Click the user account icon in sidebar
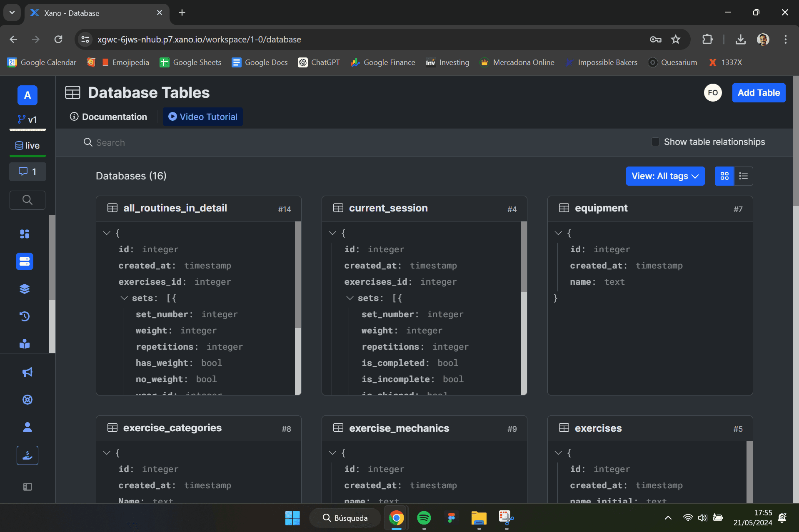Image resolution: width=799 pixels, height=532 pixels. [27, 427]
